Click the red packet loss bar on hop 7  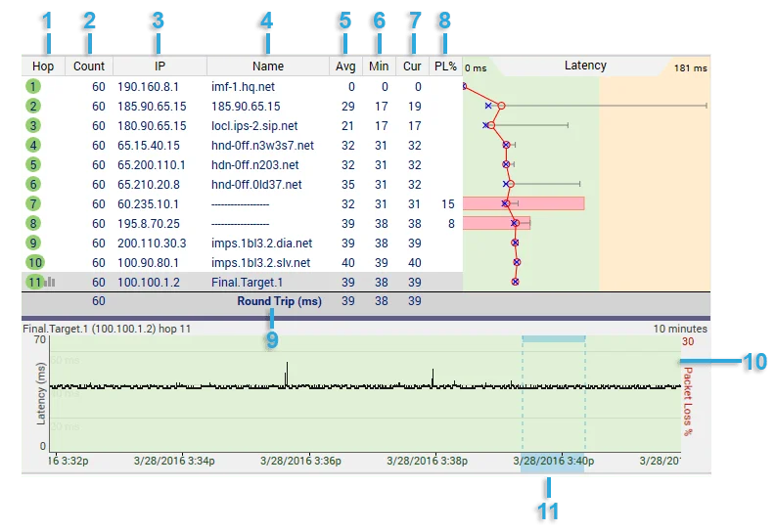click(x=524, y=203)
